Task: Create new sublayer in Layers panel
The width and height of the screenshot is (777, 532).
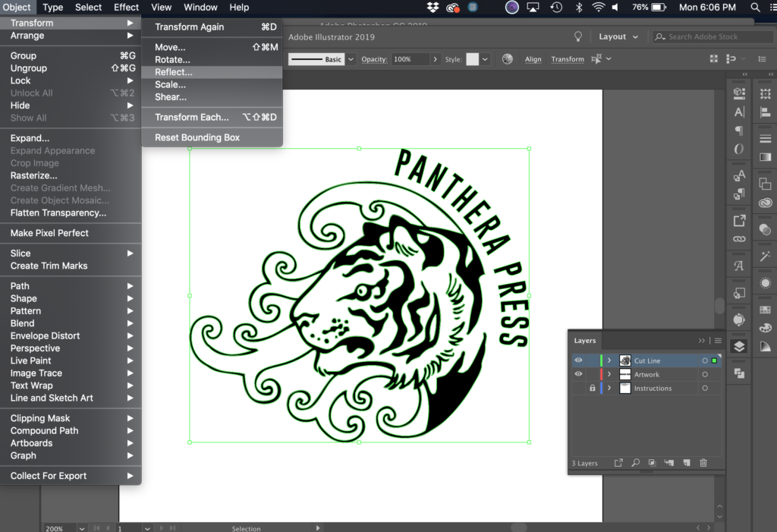Action: (x=669, y=463)
